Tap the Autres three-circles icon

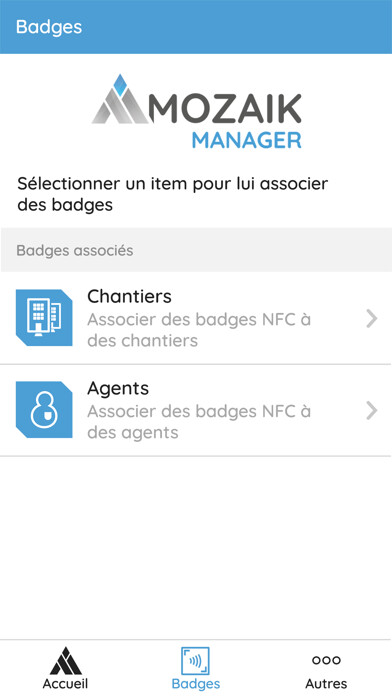click(x=326, y=660)
